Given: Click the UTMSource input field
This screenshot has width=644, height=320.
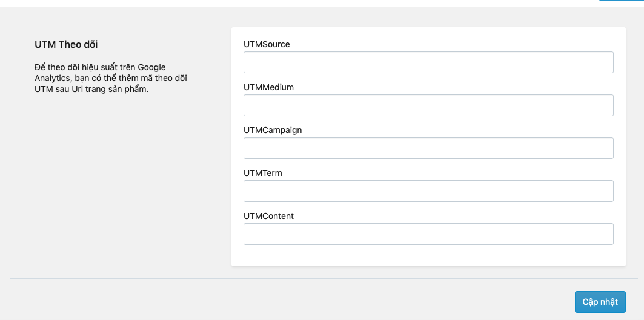Looking at the screenshot, I should point(428,62).
